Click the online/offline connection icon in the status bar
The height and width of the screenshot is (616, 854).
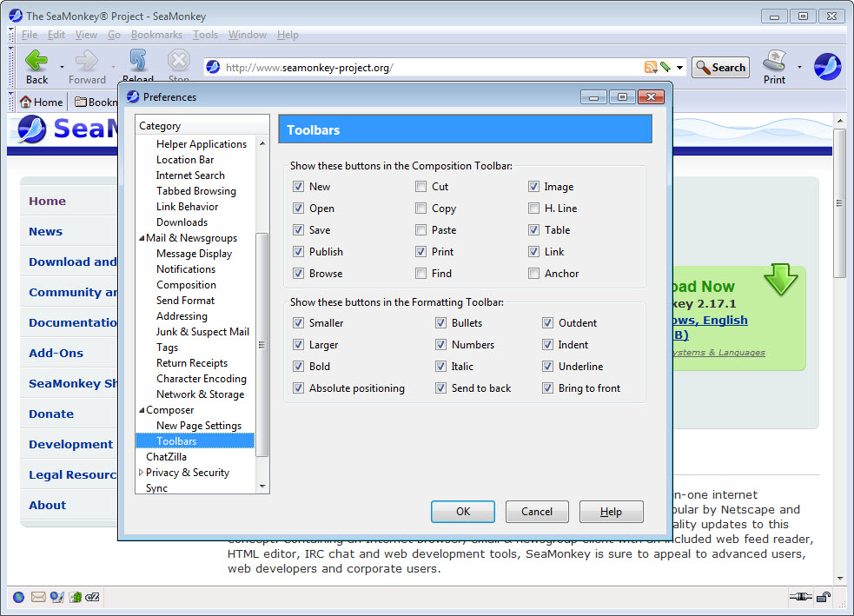(801, 597)
